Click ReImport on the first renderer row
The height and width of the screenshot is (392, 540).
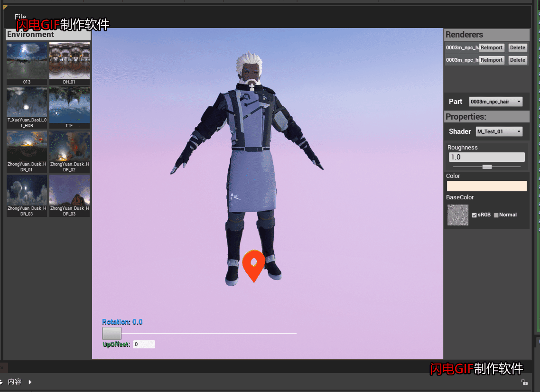[x=491, y=47]
